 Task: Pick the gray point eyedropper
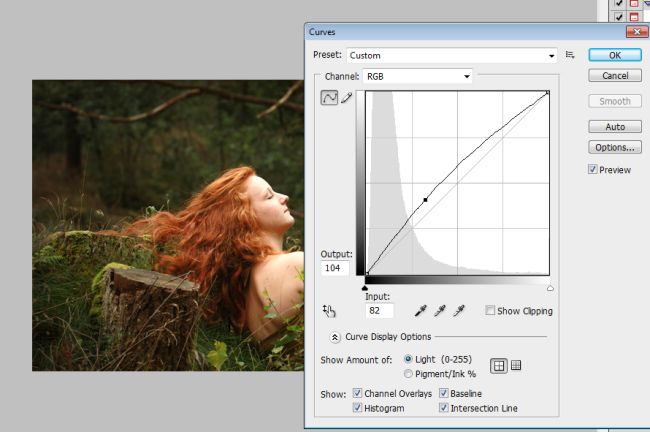[440, 311]
